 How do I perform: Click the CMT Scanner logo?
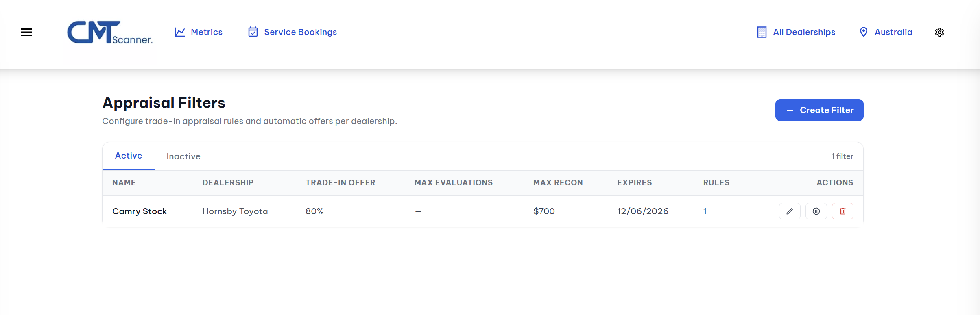tap(110, 33)
